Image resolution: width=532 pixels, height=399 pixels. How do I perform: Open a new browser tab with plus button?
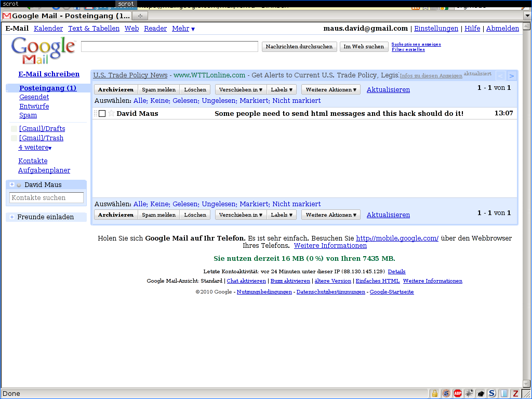click(x=140, y=16)
